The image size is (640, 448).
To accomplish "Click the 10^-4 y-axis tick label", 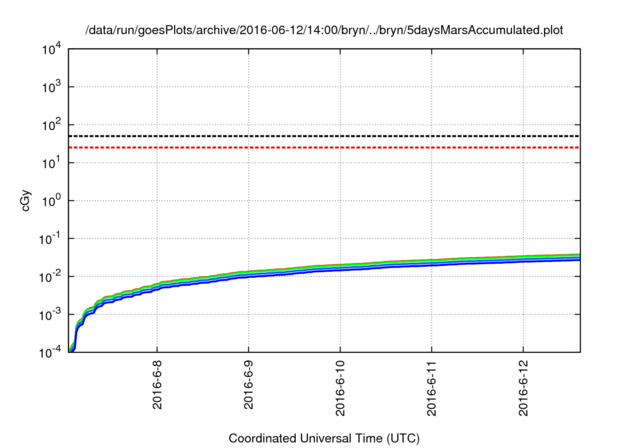I will [x=50, y=352].
